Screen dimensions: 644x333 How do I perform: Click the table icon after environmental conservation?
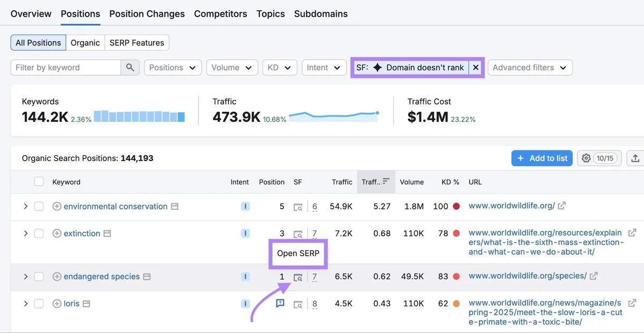click(x=174, y=206)
